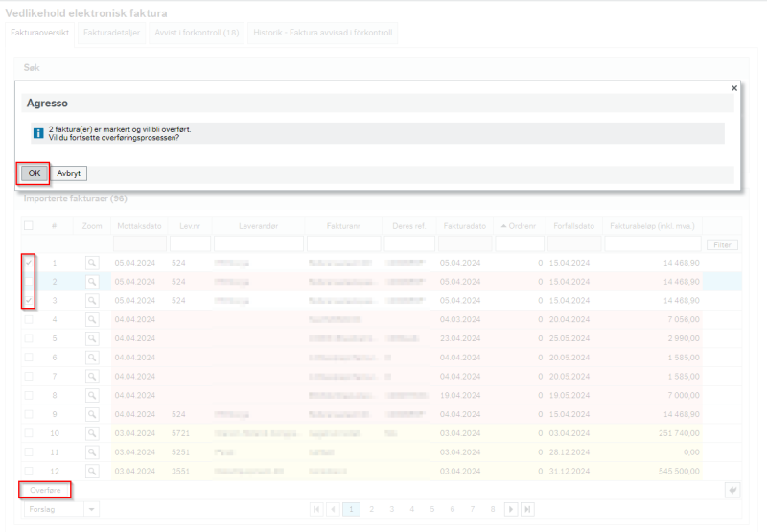The image size is (767, 532).
Task: Open zoom magnifier for row 12
Action: (x=92, y=472)
